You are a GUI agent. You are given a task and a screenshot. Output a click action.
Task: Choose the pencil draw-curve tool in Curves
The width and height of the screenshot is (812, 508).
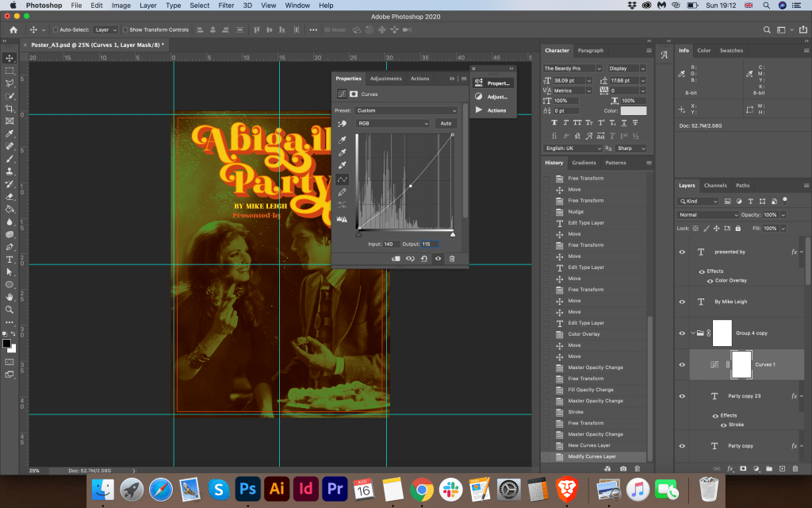coord(343,192)
